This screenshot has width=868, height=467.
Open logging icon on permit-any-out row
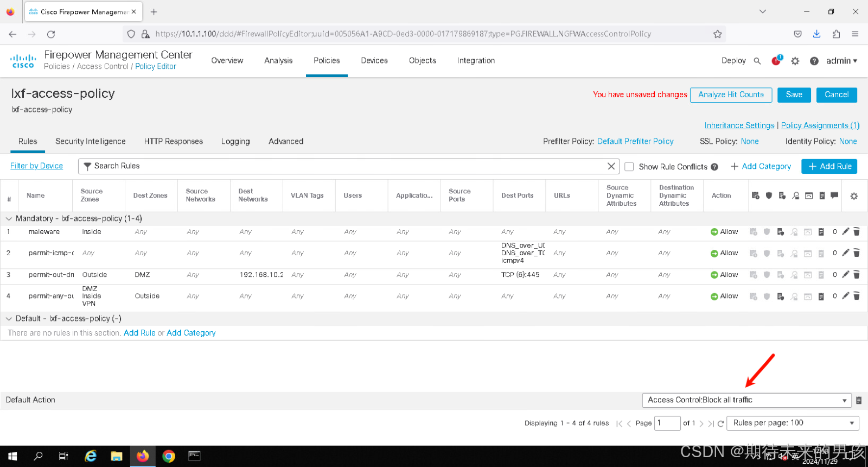coord(821,296)
